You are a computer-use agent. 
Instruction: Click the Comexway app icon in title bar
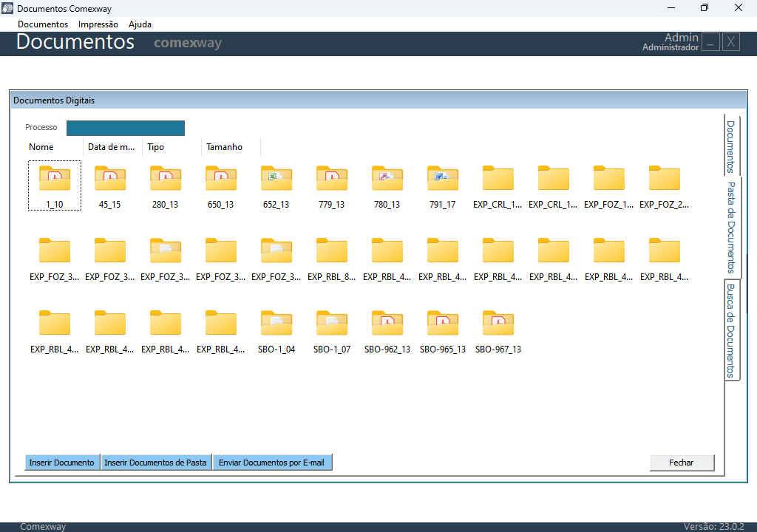7,8
